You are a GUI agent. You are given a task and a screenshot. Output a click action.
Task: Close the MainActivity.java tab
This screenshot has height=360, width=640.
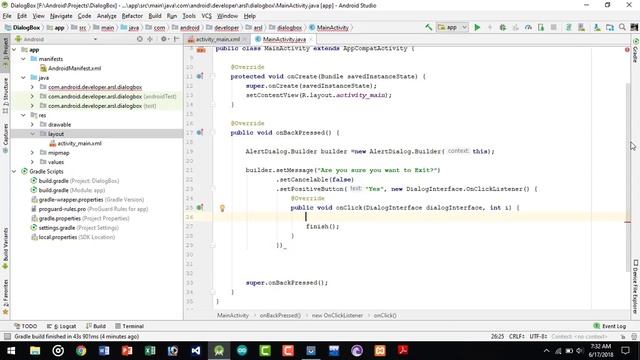311,39
